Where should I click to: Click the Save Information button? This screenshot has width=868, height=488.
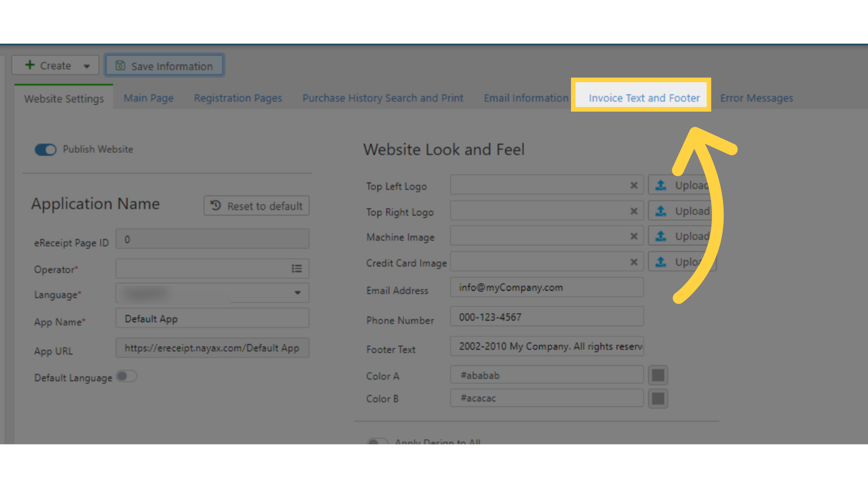click(x=165, y=66)
